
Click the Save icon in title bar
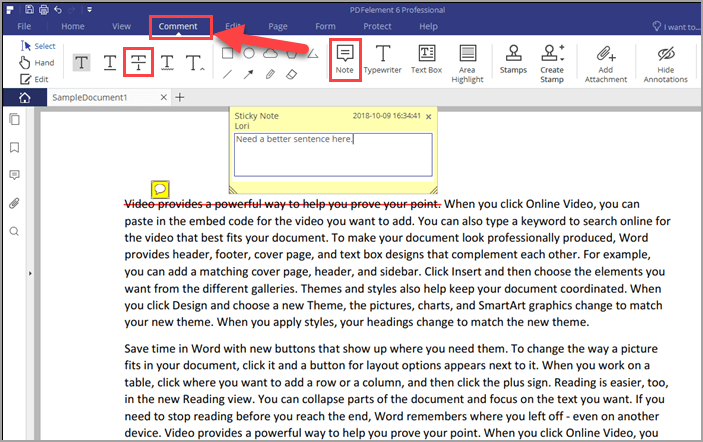(x=29, y=9)
